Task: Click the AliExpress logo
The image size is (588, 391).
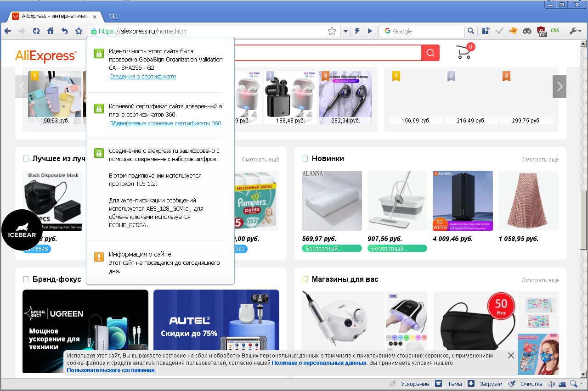Action: pos(46,56)
